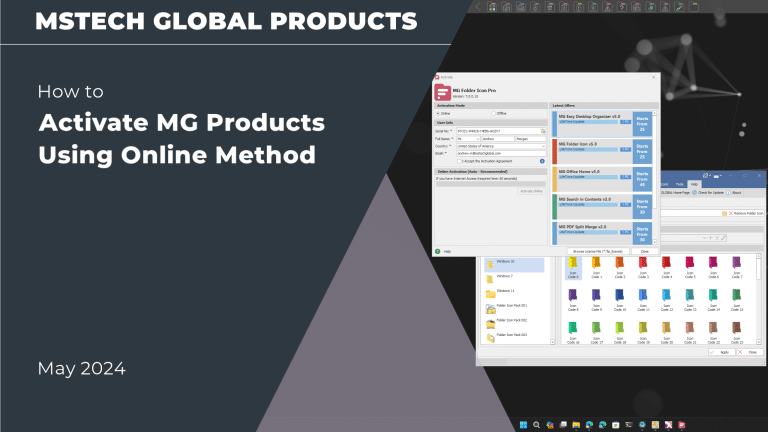Click Close button in the Activate dialog

click(x=645, y=251)
